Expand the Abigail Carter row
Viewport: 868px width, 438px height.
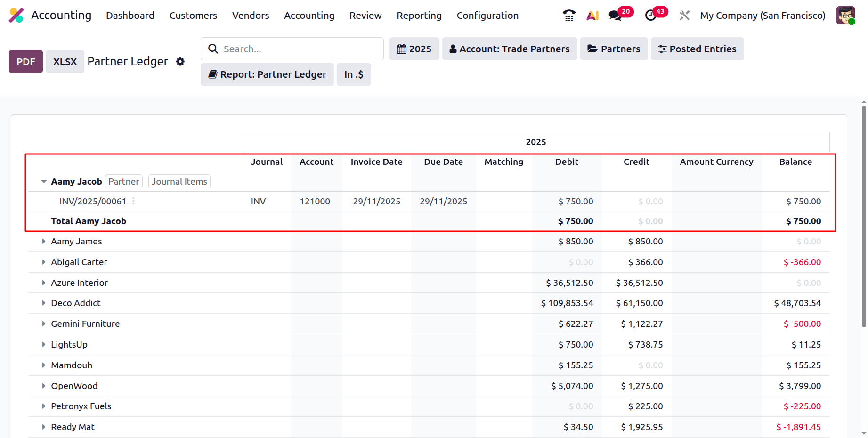[44, 262]
